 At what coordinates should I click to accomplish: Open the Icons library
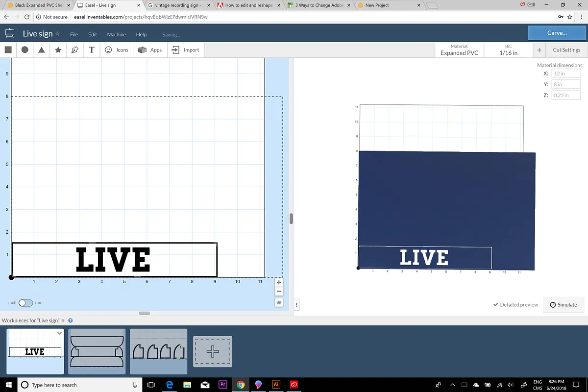coord(117,50)
